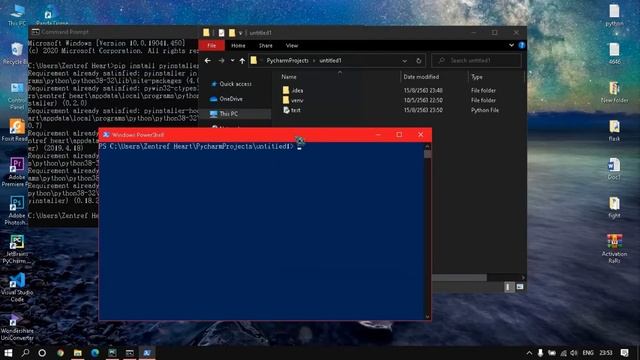The height and width of the screenshot is (360, 640).
Task: Select JetBrains PyCharm desktop icon
Action: pyautogui.click(x=16, y=249)
